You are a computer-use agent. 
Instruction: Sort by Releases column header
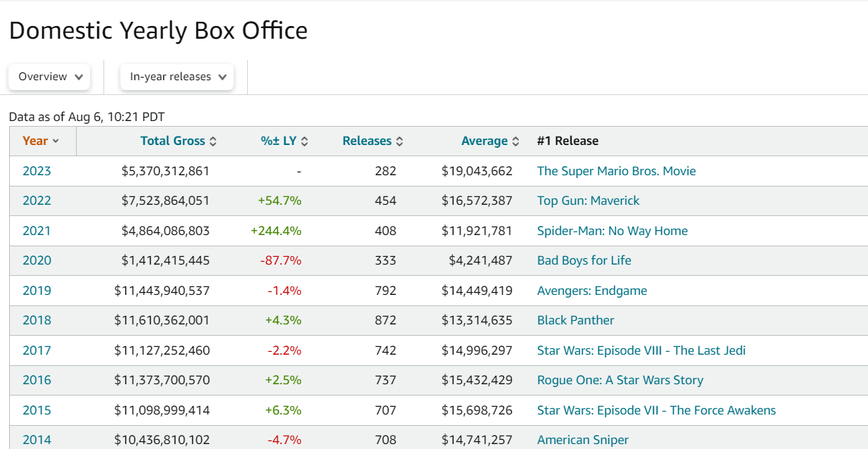[373, 141]
